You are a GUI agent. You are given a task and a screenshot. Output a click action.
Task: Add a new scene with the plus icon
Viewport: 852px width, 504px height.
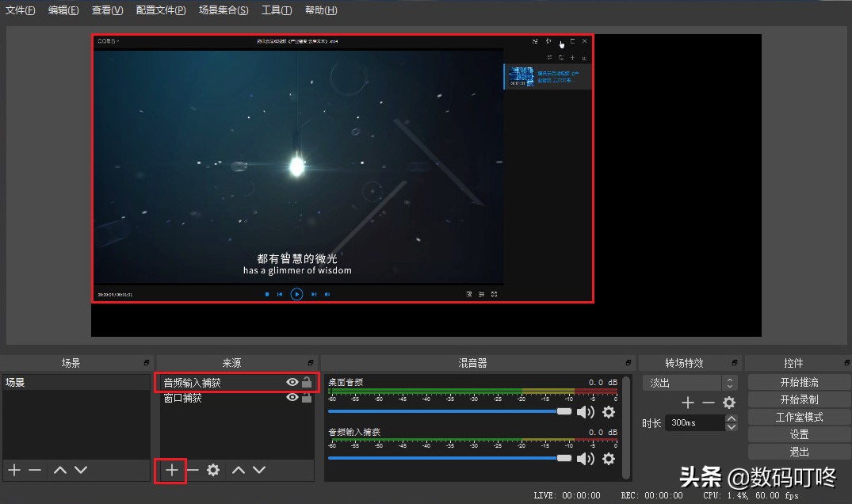(14, 470)
